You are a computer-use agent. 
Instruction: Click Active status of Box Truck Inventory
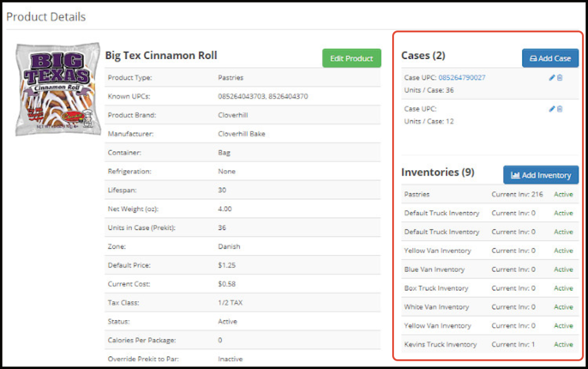point(564,288)
